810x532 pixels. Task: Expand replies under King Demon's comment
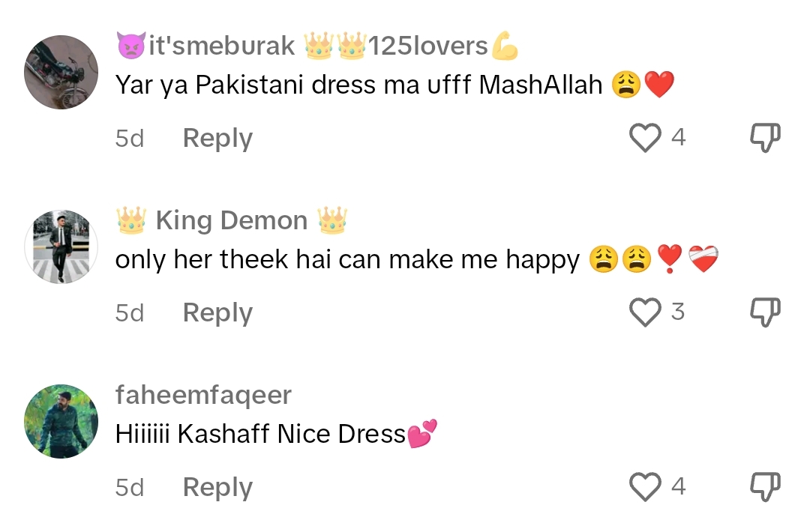(x=217, y=312)
